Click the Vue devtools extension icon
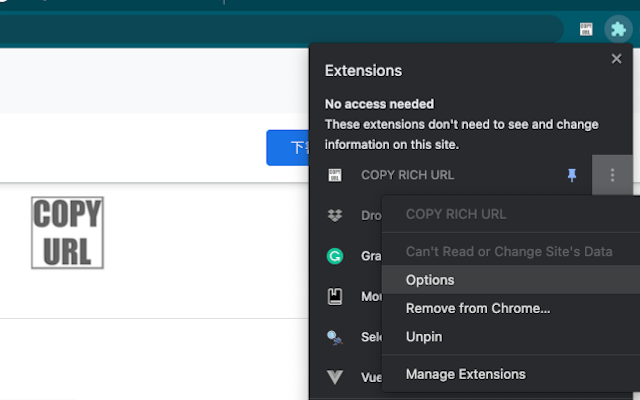The width and height of the screenshot is (640, 400). coord(335,377)
